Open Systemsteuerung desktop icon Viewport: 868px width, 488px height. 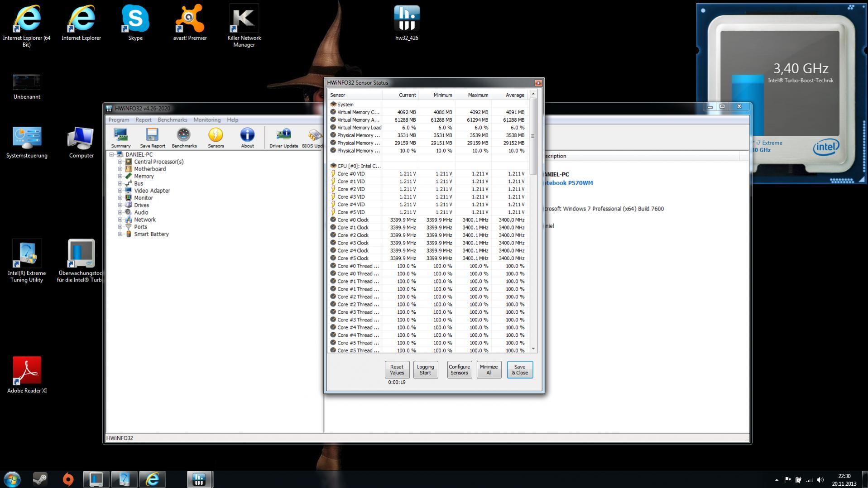27,142
